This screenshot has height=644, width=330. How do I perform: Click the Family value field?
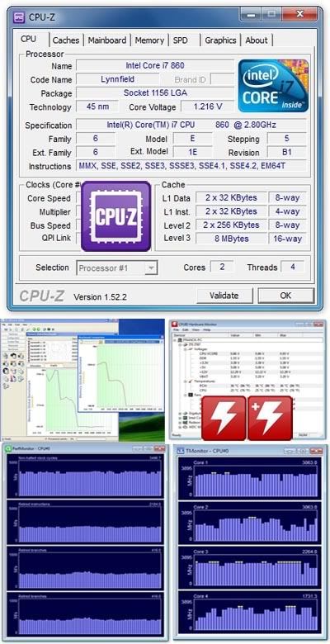(96, 139)
